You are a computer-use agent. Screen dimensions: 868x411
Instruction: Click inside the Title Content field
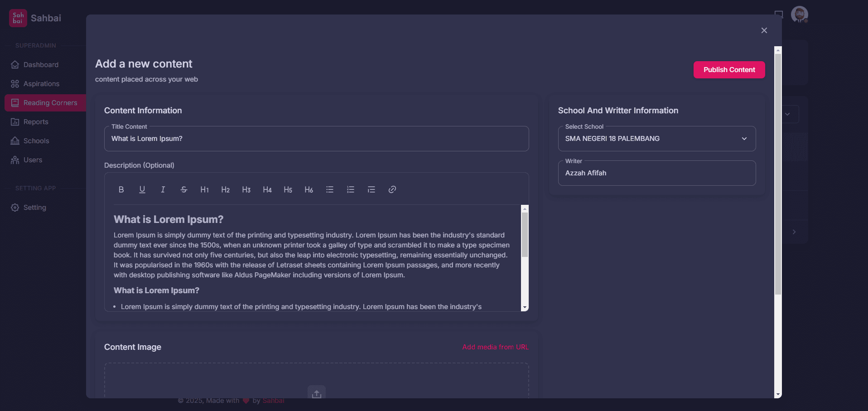(316, 139)
